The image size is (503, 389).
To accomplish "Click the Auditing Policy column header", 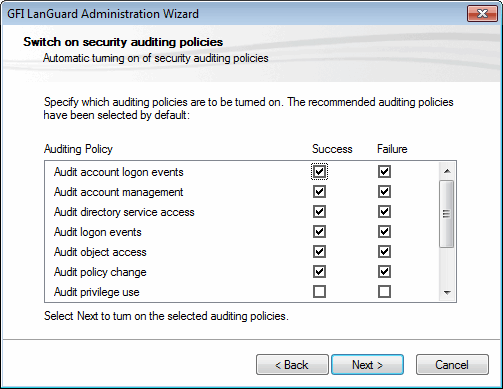I will pos(78,149).
